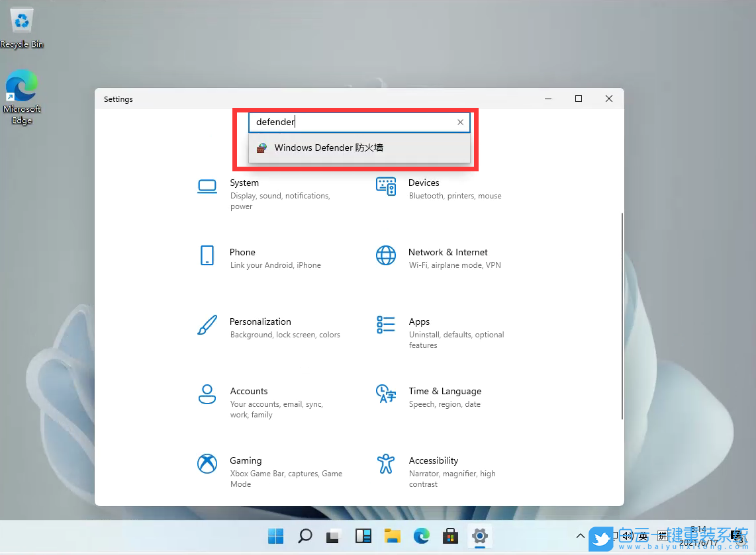Switch the 英 input method indicator

tap(642, 536)
